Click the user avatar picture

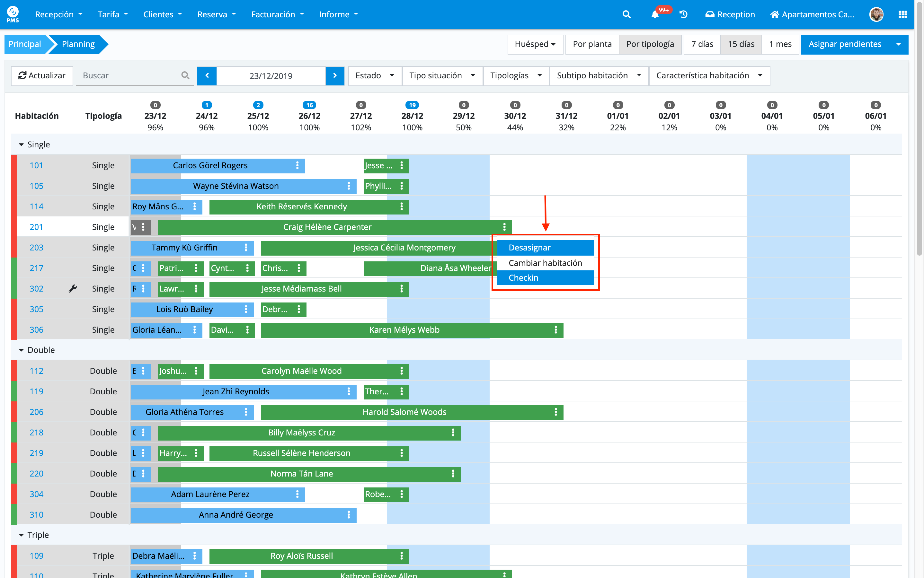pos(876,14)
